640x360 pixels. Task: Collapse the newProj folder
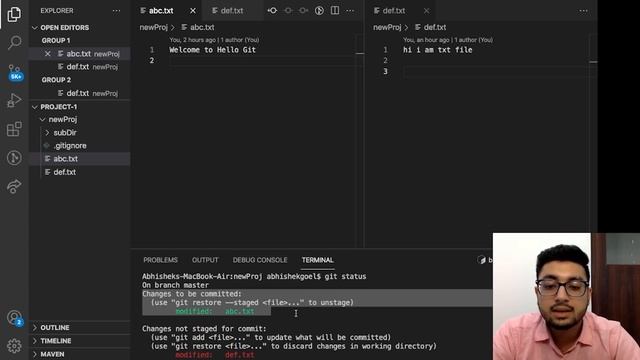42,120
